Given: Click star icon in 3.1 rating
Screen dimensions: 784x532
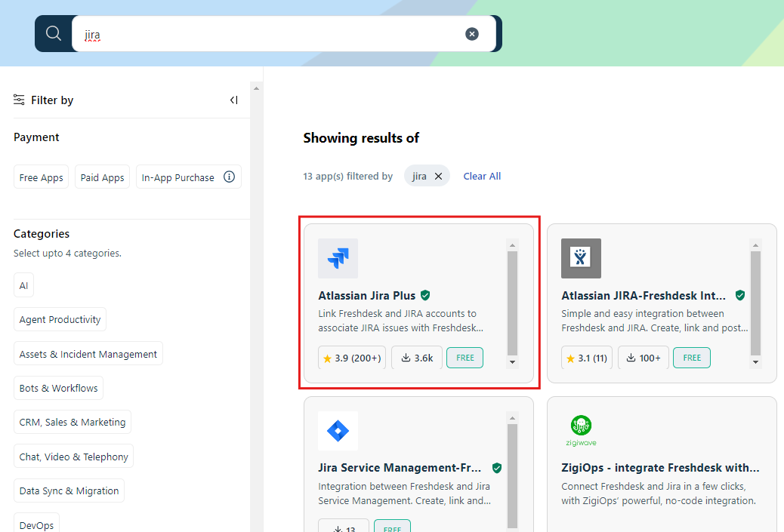Looking at the screenshot, I should pos(570,358).
